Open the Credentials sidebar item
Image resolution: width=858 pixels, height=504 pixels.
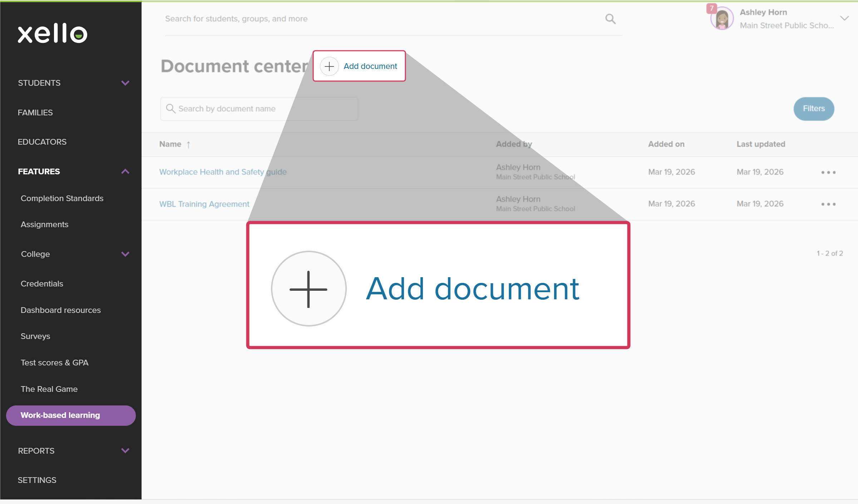[42, 284]
